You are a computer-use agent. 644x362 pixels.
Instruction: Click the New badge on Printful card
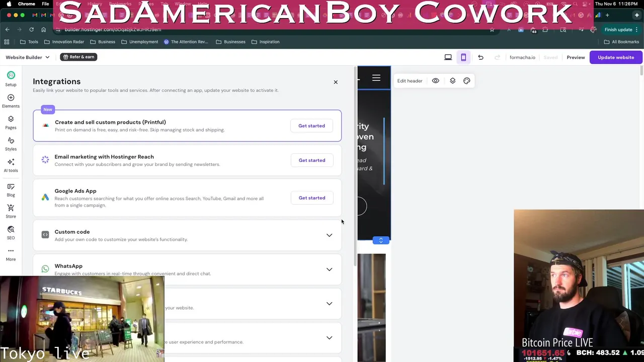(48, 109)
